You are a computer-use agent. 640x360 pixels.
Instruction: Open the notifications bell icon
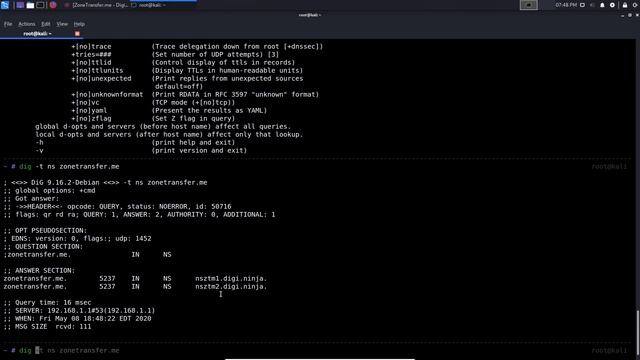click(x=602, y=5)
